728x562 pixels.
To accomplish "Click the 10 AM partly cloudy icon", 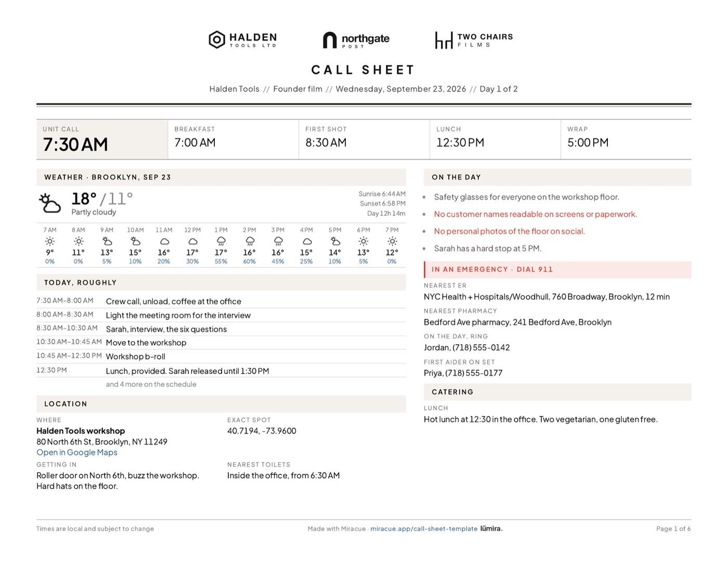I will [135, 241].
